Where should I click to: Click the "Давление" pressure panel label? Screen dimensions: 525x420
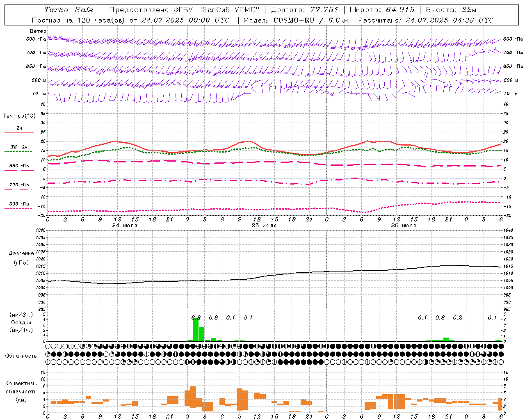[21, 253]
